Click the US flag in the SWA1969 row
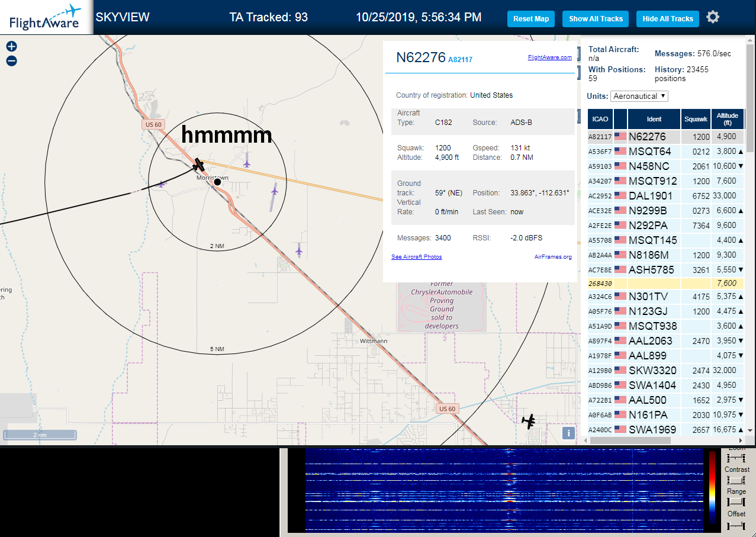 click(x=620, y=430)
